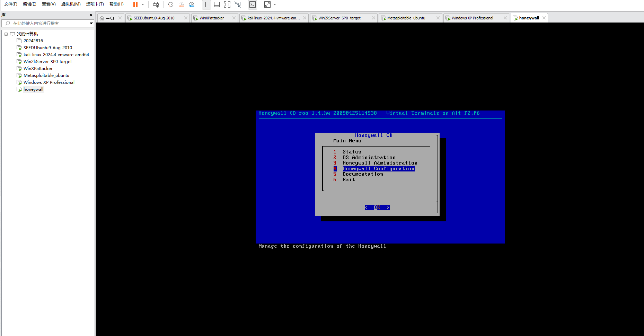
Task: Click the honeywall tab
Action: point(529,18)
